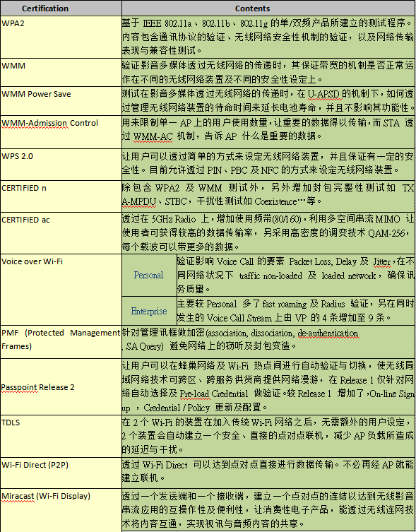This screenshot has height=532, width=416.
Task: Click the WMM Power Save cell
Action: coord(61,101)
